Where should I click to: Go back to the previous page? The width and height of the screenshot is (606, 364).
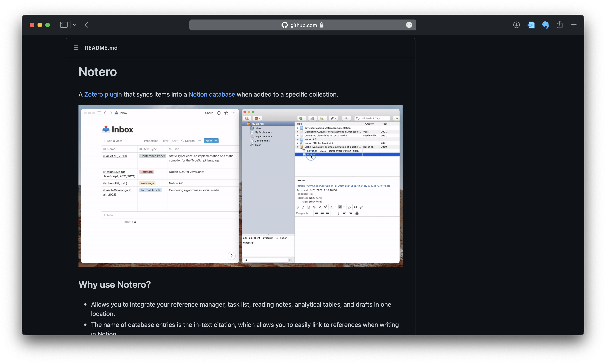tap(86, 25)
